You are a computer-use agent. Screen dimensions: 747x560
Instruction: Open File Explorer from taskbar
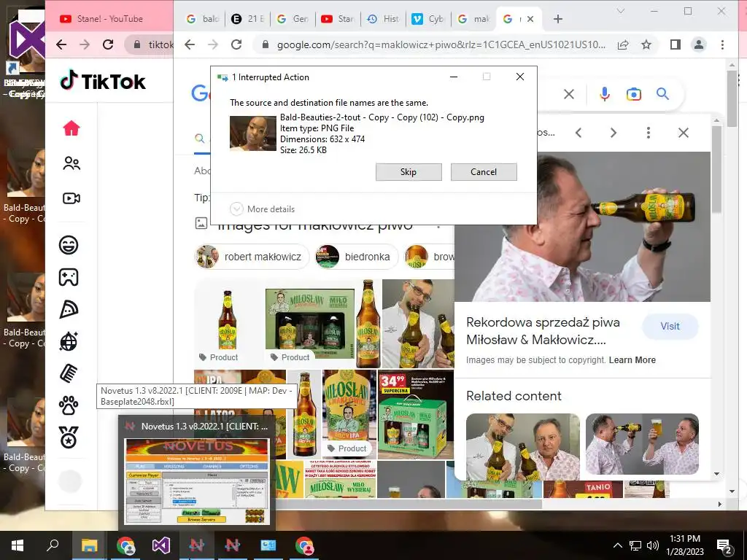(x=89, y=545)
